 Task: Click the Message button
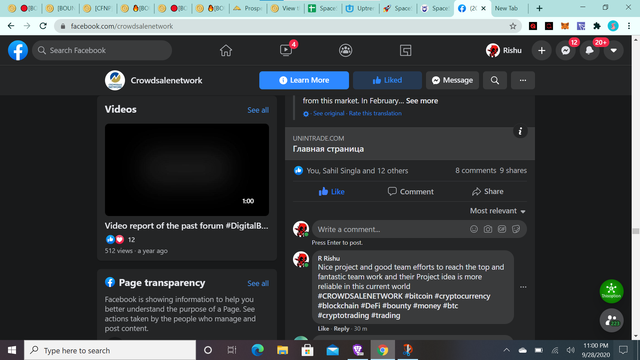pyautogui.click(x=452, y=80)
